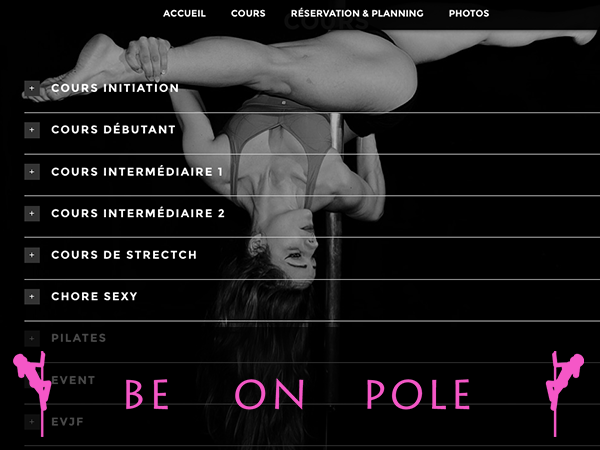
Task: Open the Cours menu item
Action: [x=248, y=13]
